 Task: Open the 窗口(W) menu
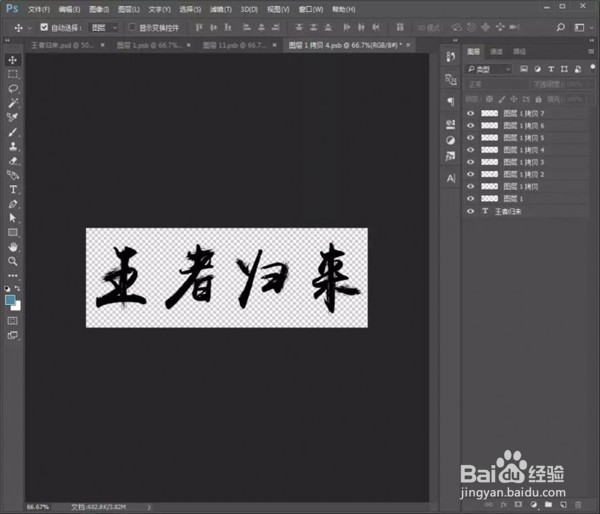tap(311, 9)
